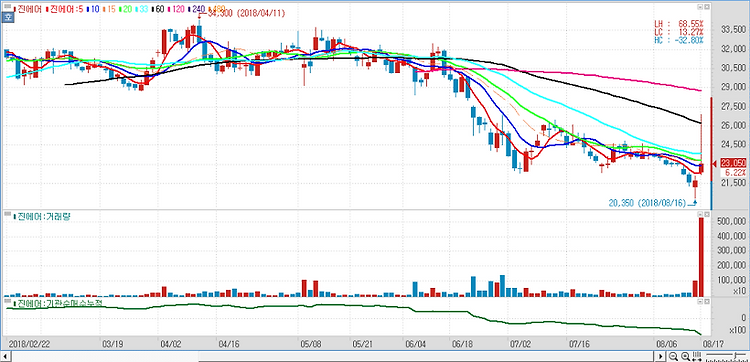This screenshot has height=362, width=750.
Task: Select the 480-day moving average legend
Action: (218, 9)
